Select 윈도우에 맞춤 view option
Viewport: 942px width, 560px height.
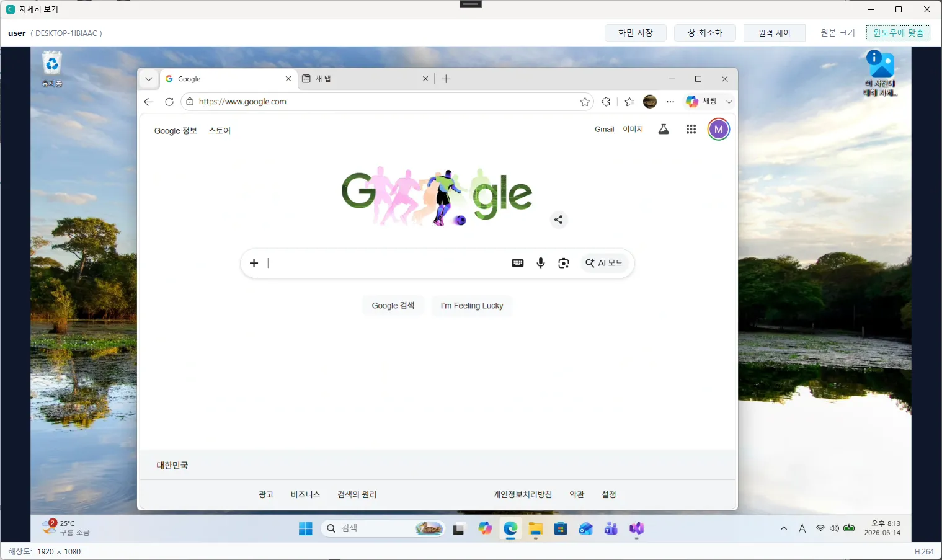click(x=898, y=33)
